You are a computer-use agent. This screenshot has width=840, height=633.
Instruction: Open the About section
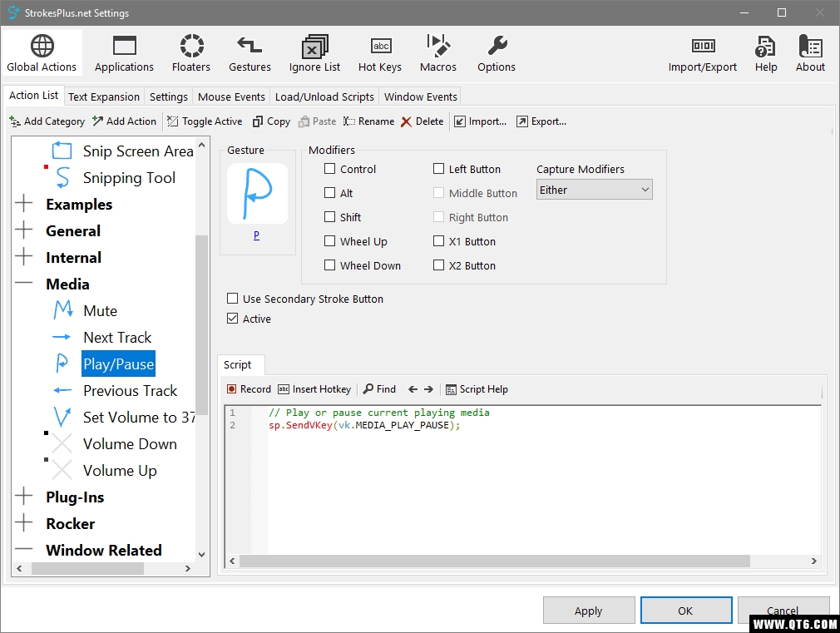pyautogui.click(x=811, y=53)
